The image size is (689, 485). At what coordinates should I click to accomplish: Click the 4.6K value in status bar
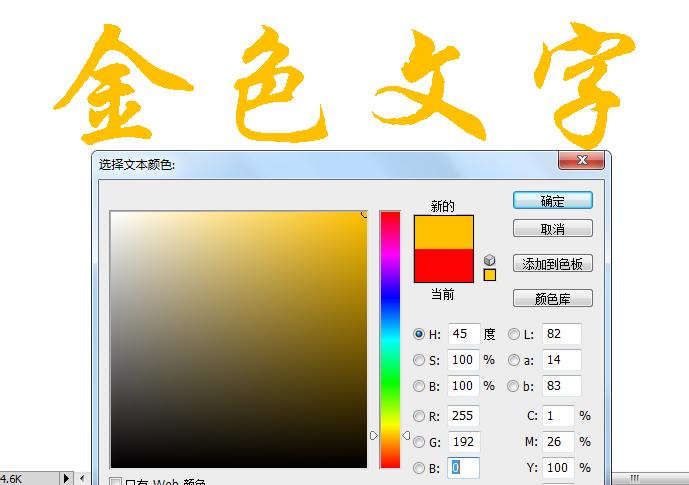(x=12, y=479)
